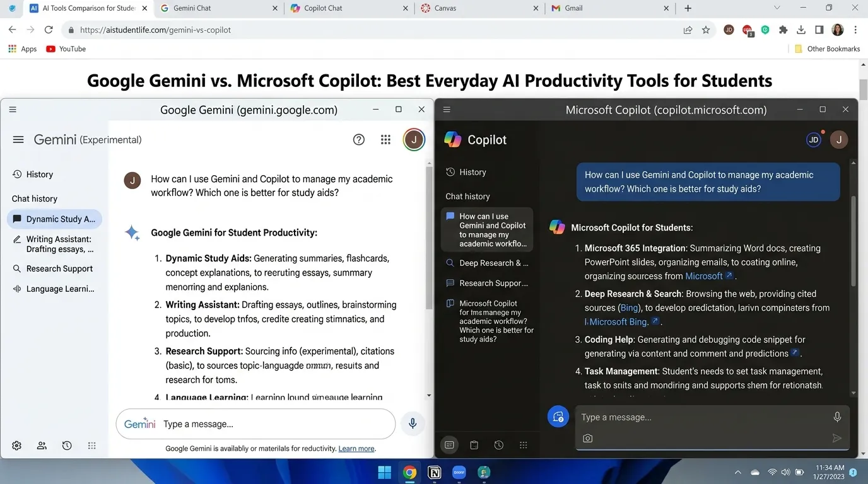Open Writing Assistant chat in Gemini
Image resolution: width=868 pixels, height=484 pixels.
click(x=54, y=244)
